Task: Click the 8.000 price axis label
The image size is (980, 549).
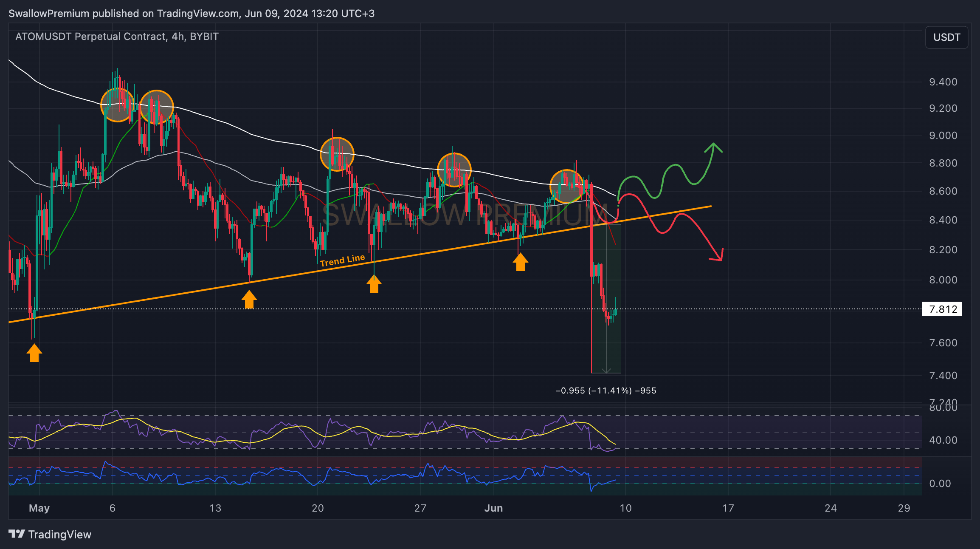Action: tap(943, 280)
